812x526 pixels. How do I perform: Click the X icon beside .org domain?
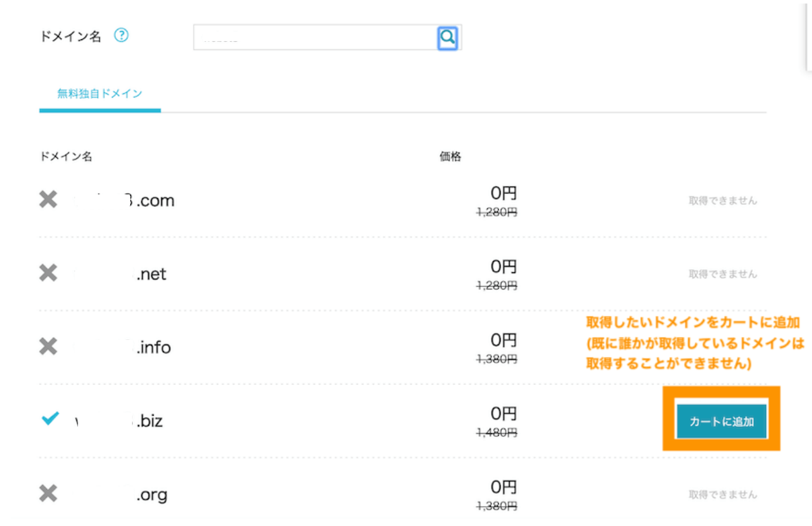(48, 494)
